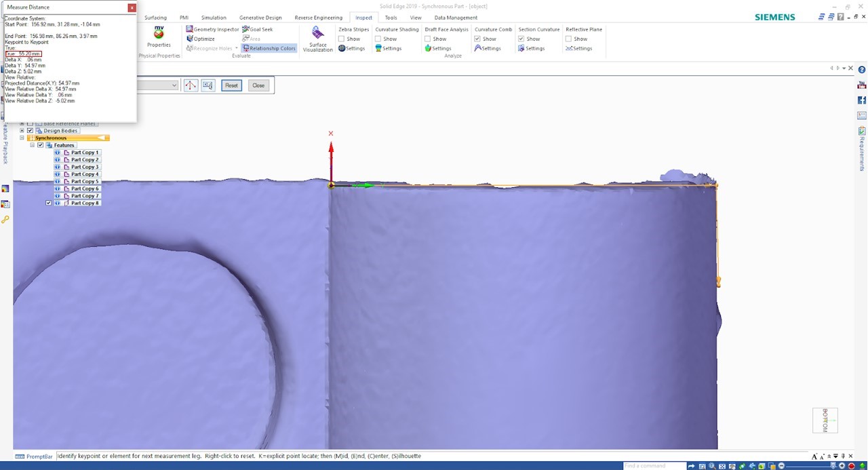This screenshot has height=470, width=868.
Task: Open the Generative Design tab
Action: [x=260, y=18]
